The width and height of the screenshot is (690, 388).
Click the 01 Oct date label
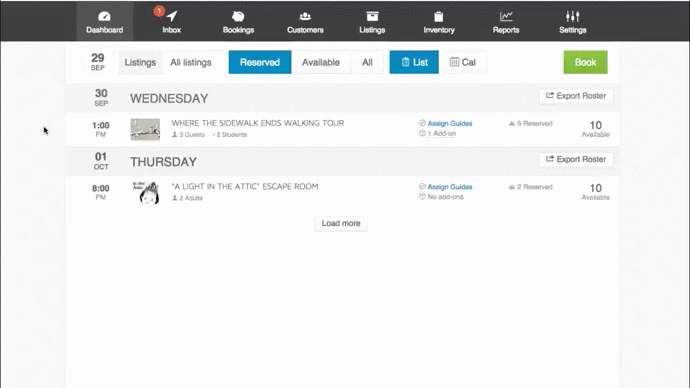[101, 161]
